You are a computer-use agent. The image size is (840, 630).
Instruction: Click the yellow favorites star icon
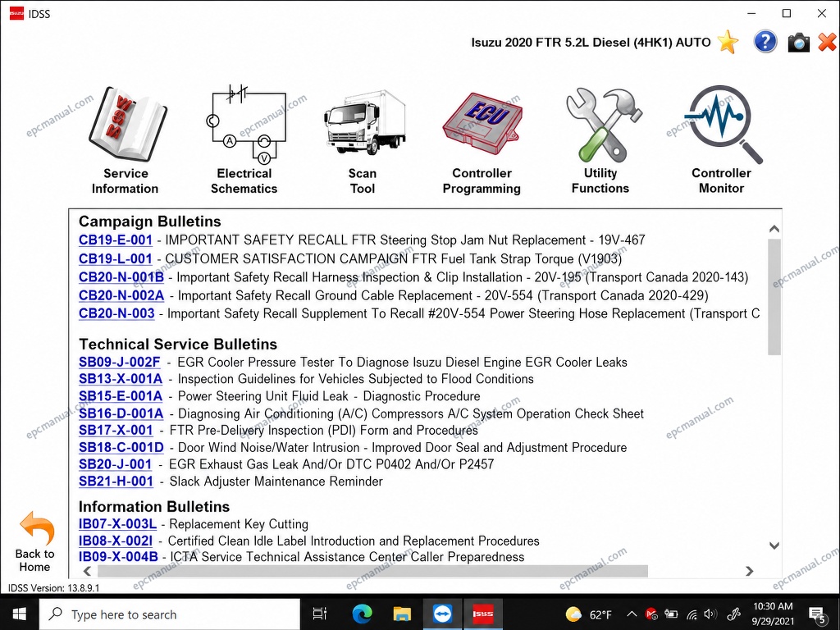(728, 42)
